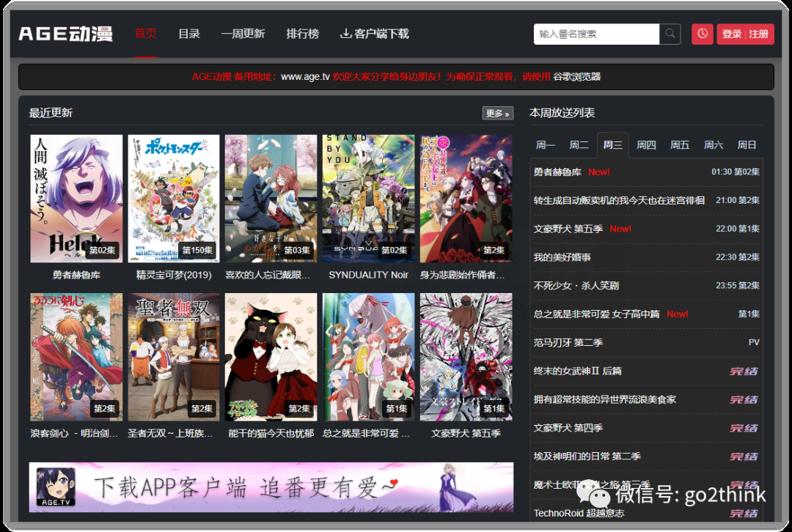Image resolution: width=792 pixels, height=532 pixels.
Task: Open 勇者赫鲁库 poster thumbnail
Action: click(76, 199)
